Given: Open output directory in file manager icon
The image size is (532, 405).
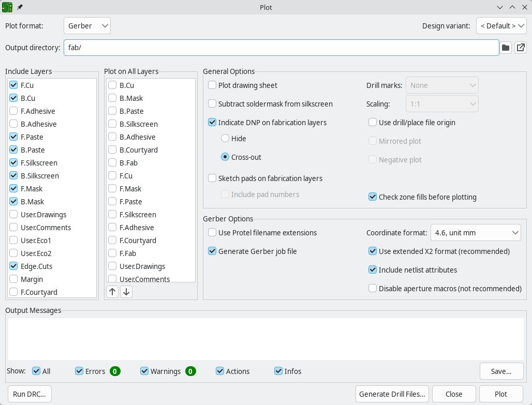Looking at the screenshot, I should pyautogui.click(x=521, y=48).
